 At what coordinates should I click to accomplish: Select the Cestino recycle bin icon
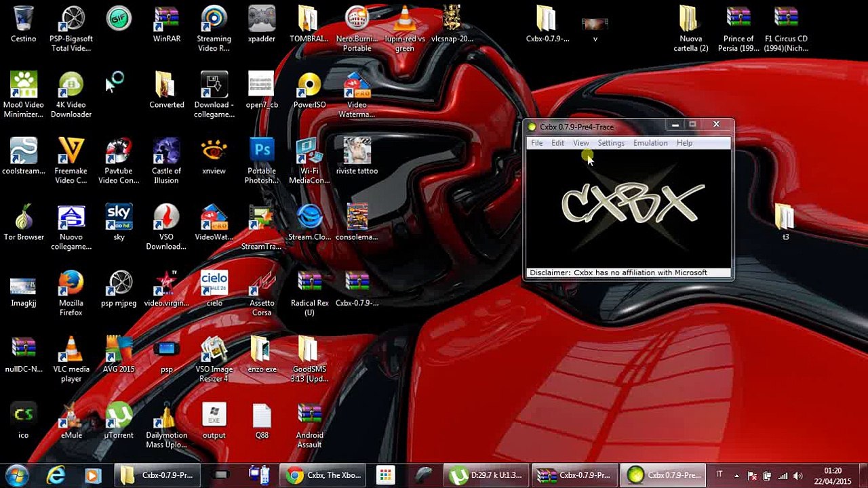[x=24, y=25]
